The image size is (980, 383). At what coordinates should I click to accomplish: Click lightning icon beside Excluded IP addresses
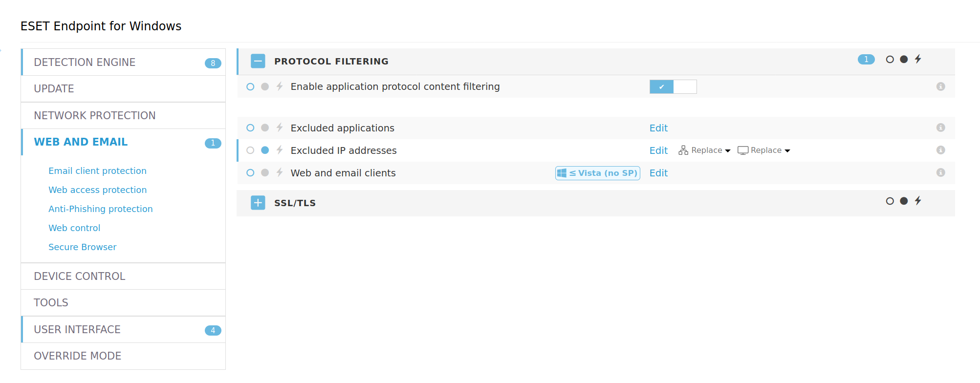(x=280, y=150)
